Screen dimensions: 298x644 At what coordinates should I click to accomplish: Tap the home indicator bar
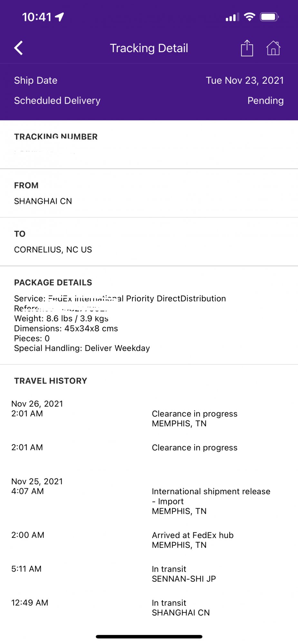click(x=149, y=637)
